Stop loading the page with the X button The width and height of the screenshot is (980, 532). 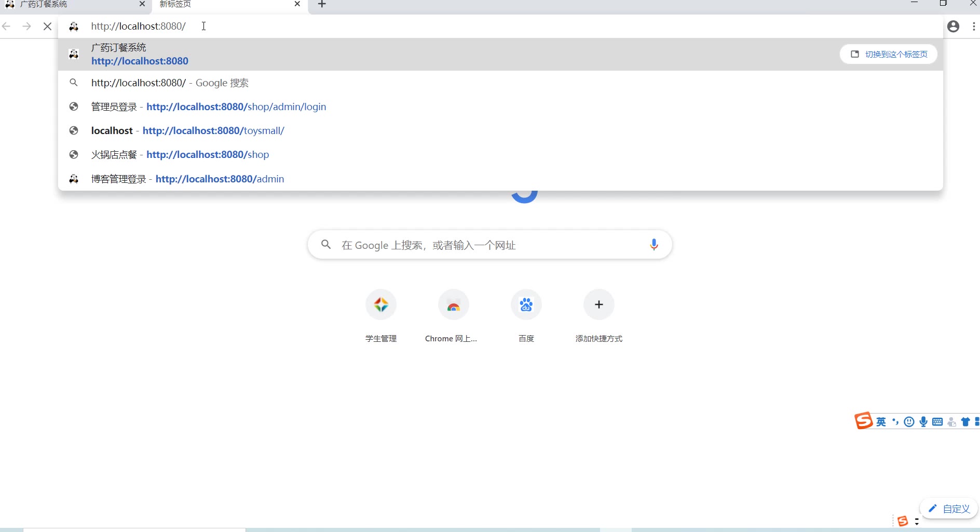pos(47,26)
